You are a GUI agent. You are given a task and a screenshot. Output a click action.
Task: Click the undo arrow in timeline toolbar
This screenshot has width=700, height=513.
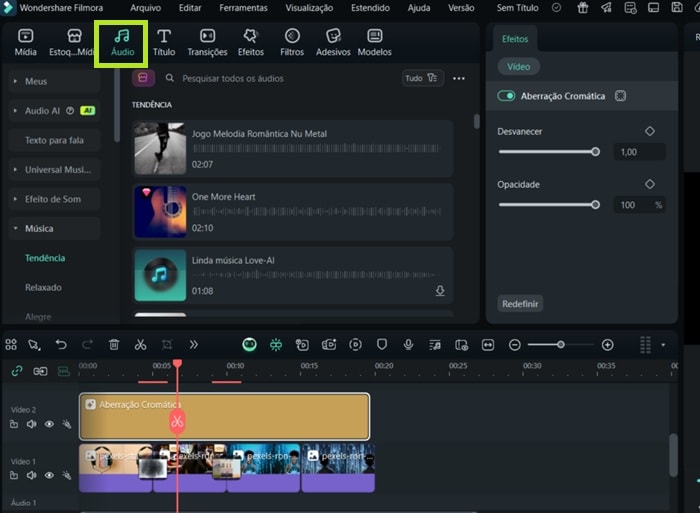[61, 345]
